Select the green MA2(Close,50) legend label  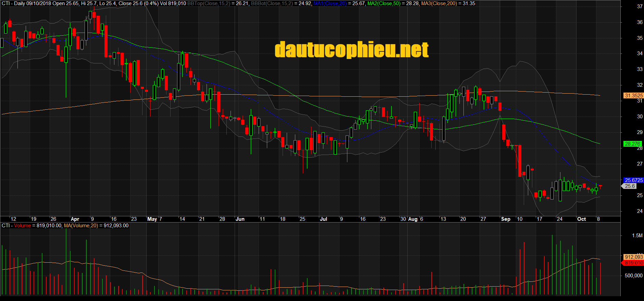click(384, 3)
